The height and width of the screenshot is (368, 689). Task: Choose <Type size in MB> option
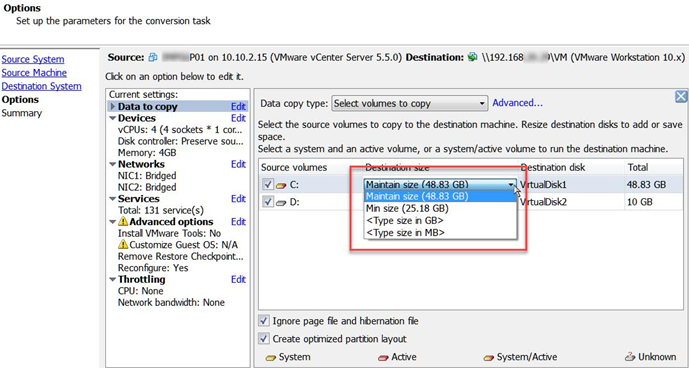[x=440, y=232]
